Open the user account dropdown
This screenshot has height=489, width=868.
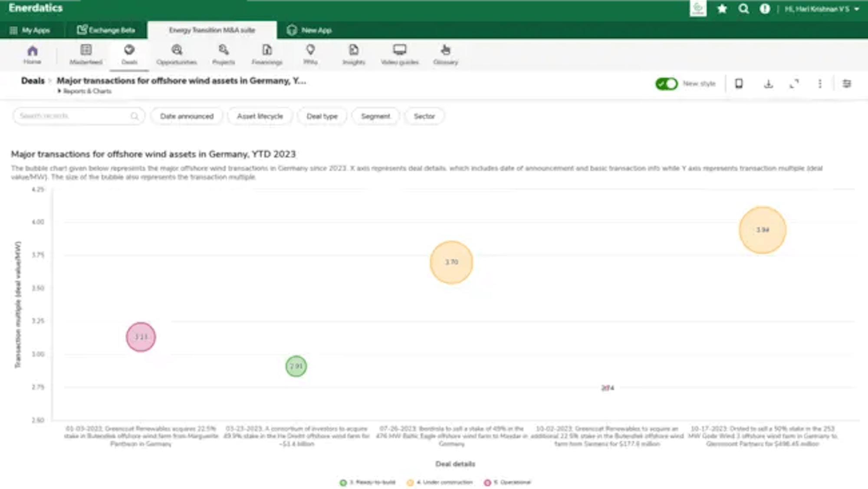click(x=822, y=9)
